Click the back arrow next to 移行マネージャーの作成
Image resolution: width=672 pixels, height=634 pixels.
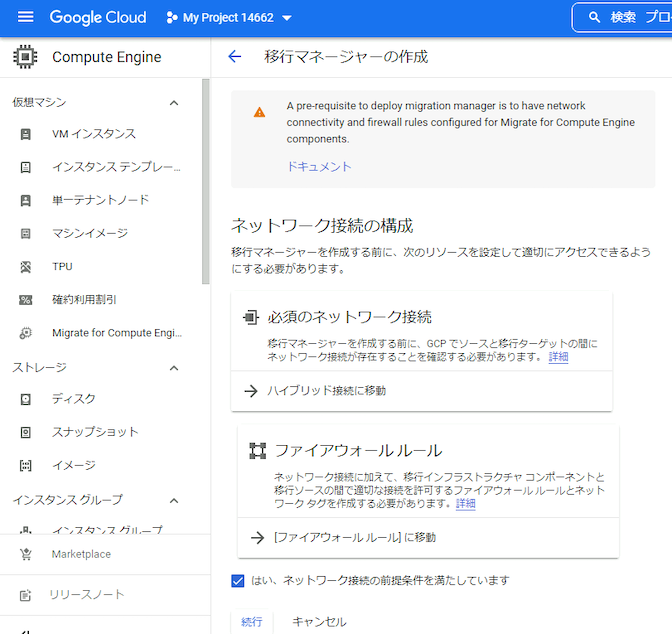tap(235, 57)
